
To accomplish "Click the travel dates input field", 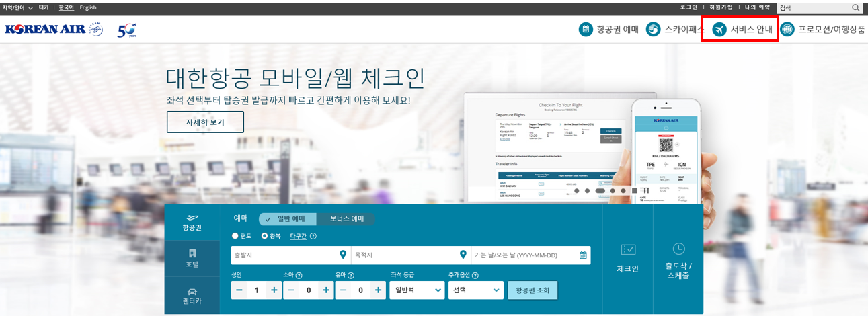I will 531,255.
